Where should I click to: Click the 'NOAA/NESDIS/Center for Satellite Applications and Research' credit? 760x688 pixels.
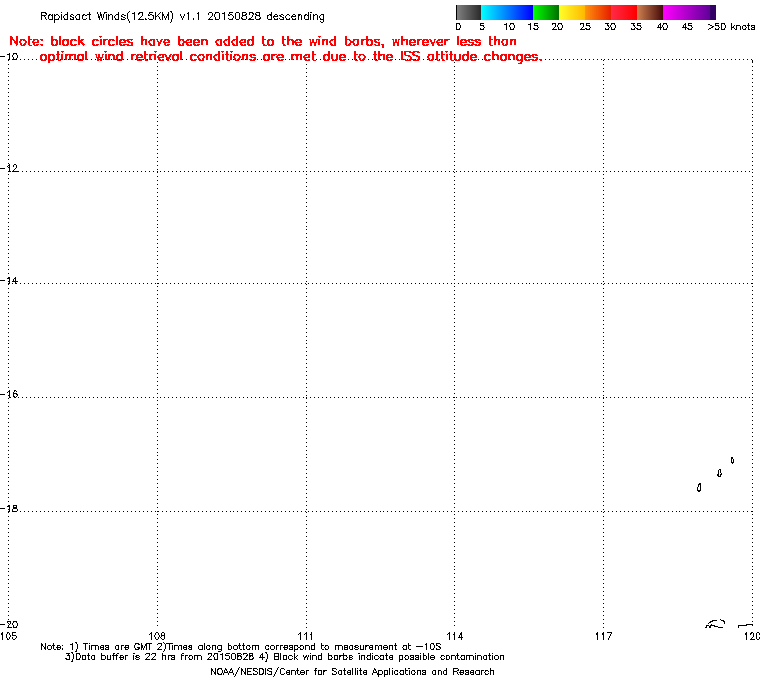click(x=352, y=672)
